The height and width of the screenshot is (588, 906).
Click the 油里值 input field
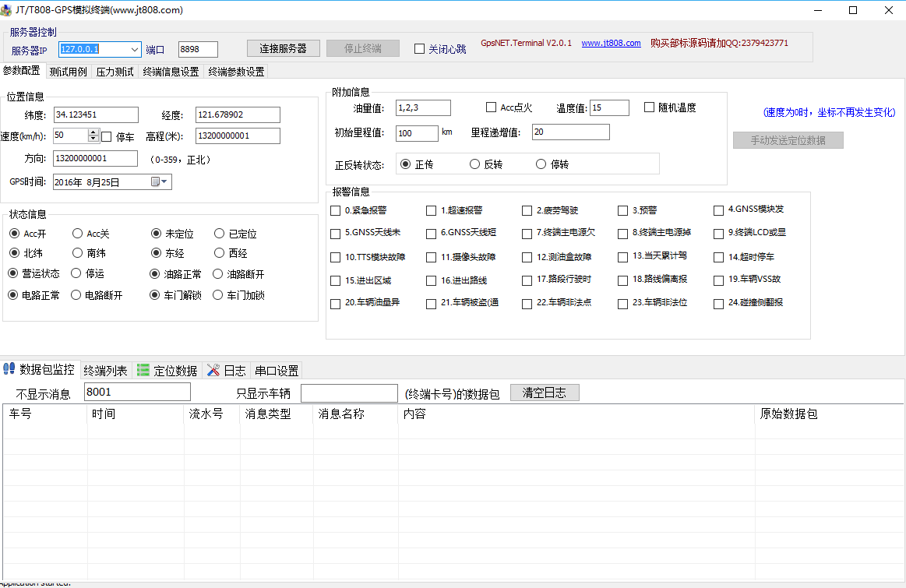click(424, 108)
